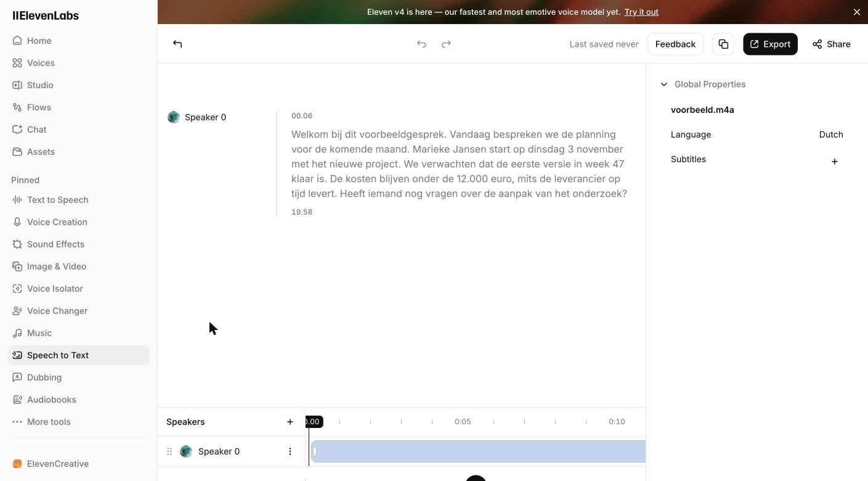Select the Speaker 0 audio clip in timeline
Screen dimensions: 868x481
click(x=478, y=451)
